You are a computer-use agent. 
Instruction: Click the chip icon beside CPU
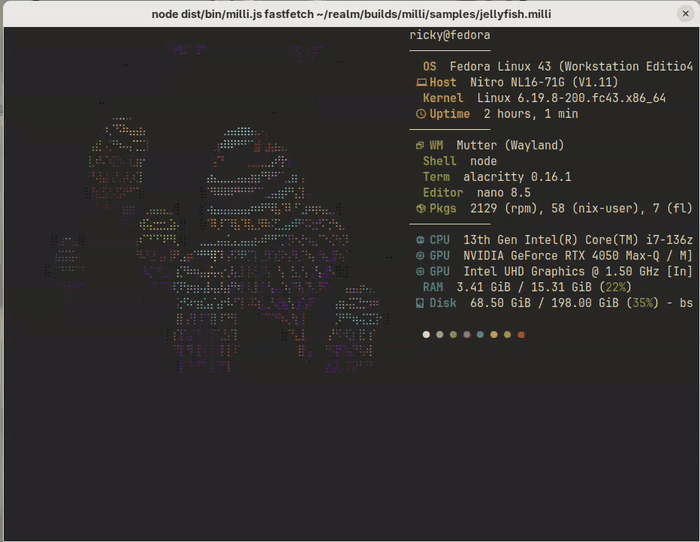(x=420, y=240)
